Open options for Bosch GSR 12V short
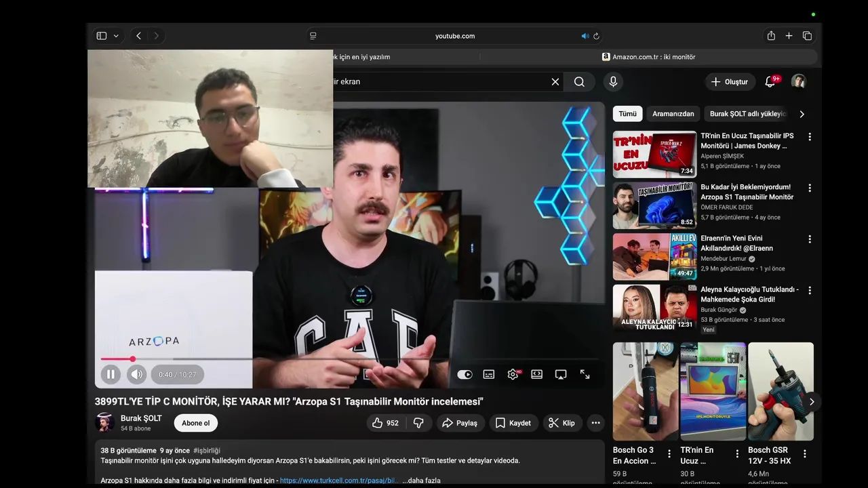The image size is (868, 488). tap(805, 454)
